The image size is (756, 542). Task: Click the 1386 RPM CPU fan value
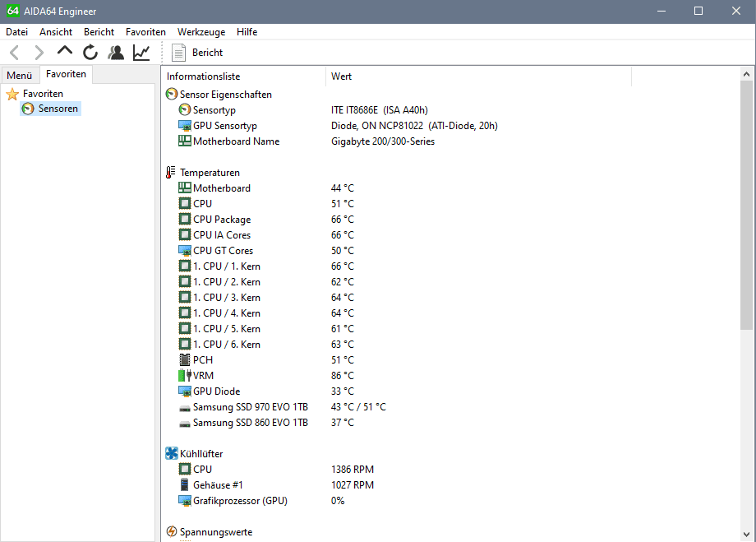pyautogui.click(x=353, y=469)
